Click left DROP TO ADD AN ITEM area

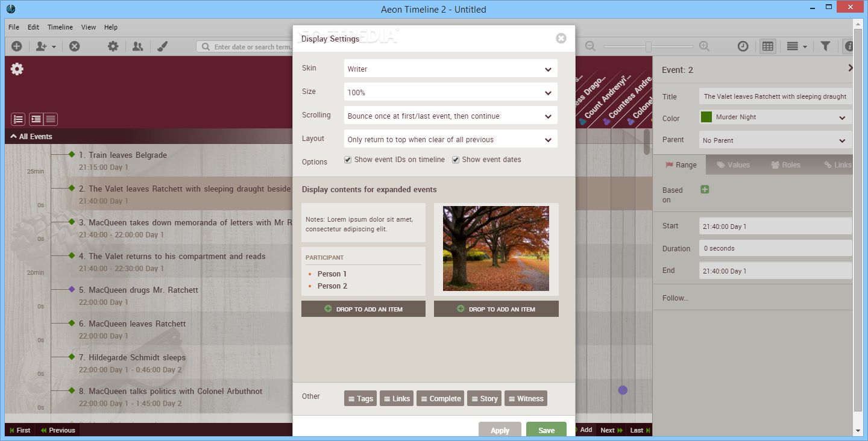363,309
